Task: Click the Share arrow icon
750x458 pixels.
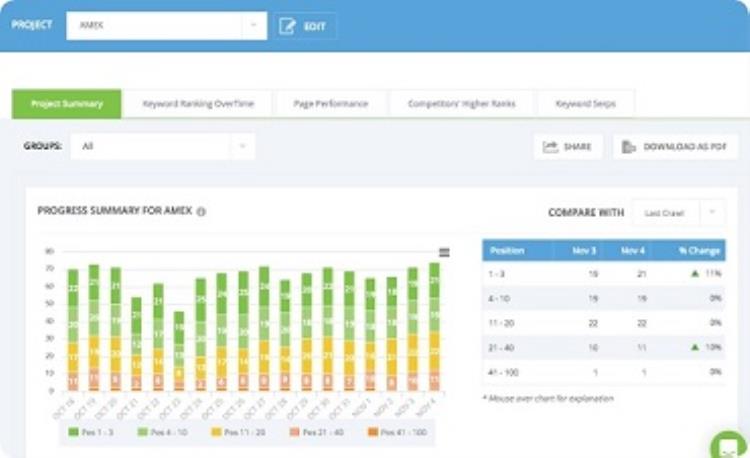Action: click(550, 147)
